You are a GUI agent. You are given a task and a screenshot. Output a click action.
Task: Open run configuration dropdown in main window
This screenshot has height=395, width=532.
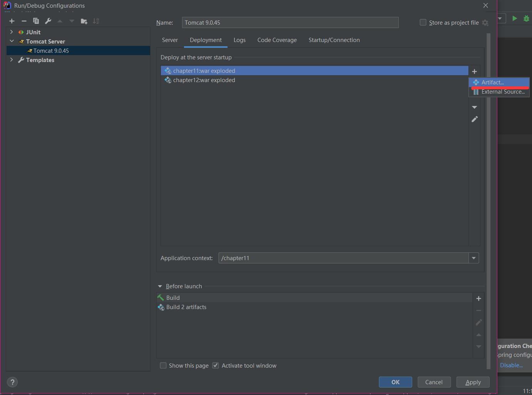point(501,18)
